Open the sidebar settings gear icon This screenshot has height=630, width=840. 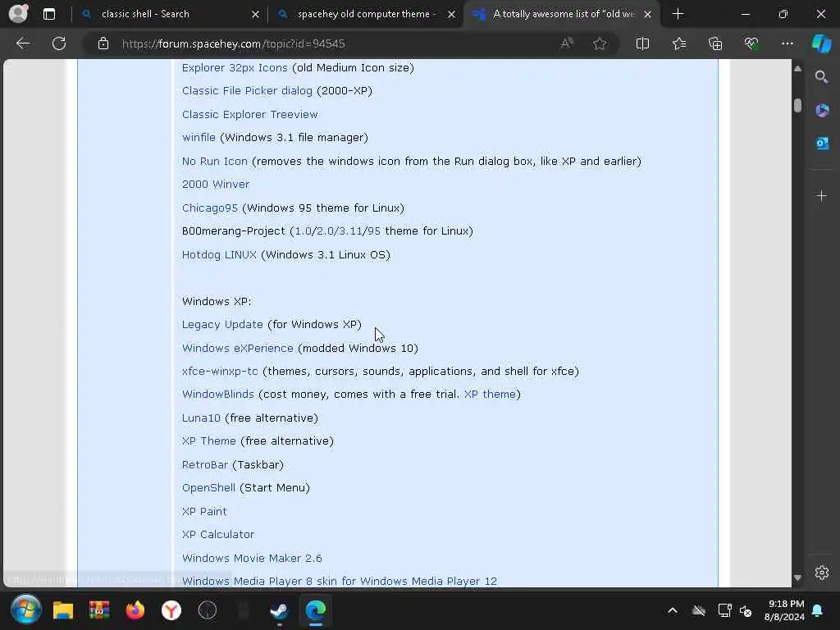click(822, 573)
